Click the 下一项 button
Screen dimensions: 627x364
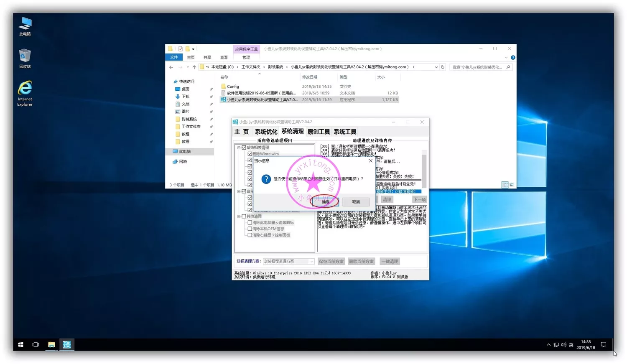[420, 200]
